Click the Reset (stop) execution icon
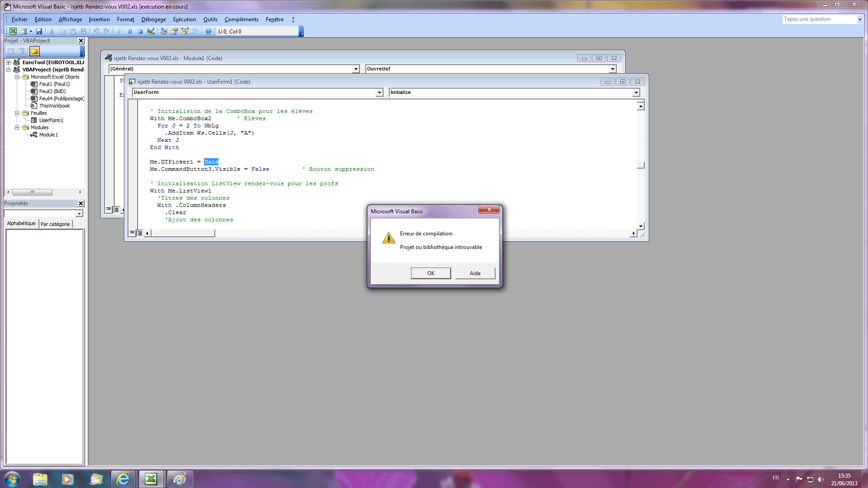868x488 pixels. [140, 31]
